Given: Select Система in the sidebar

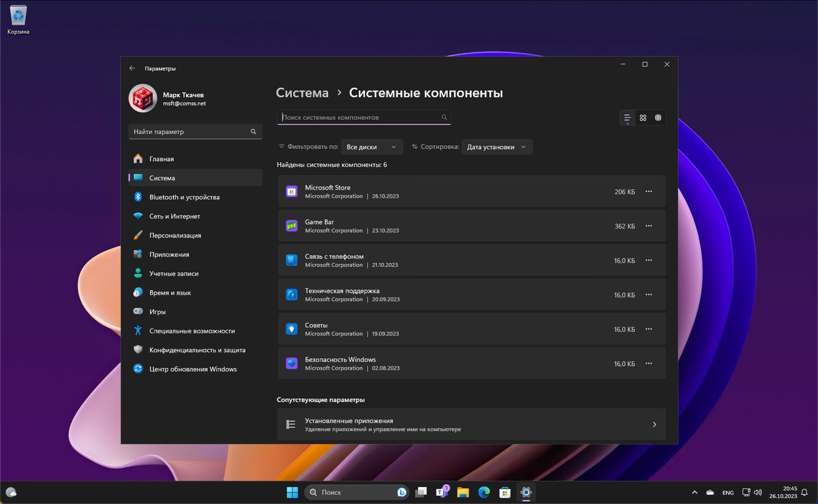Looking at the screenshot, I should pos(195,178).
